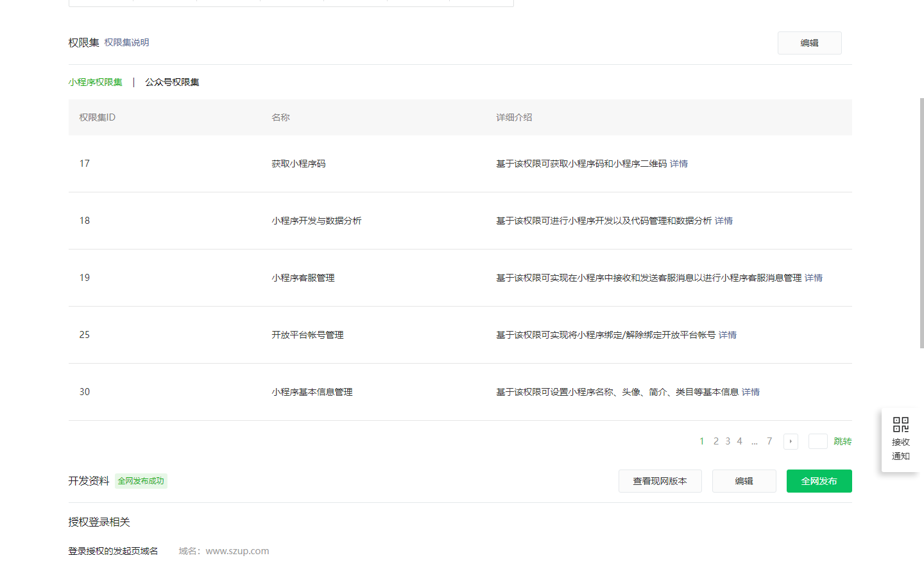Click the 开放平台帐号管理 name cell
The width and height of the screenshot is (924, 576).
coord(307,335)
